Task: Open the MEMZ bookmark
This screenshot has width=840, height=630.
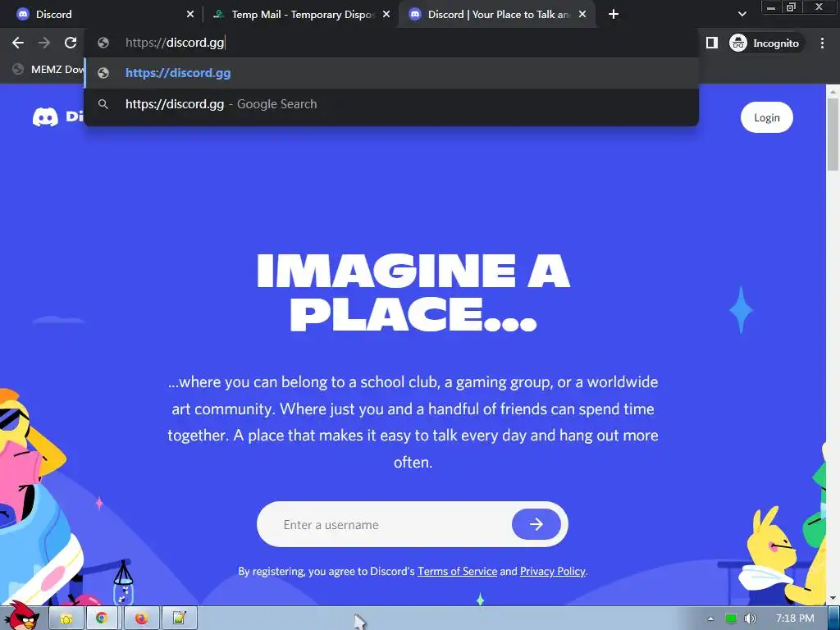Action: click(x=47, y=69)
